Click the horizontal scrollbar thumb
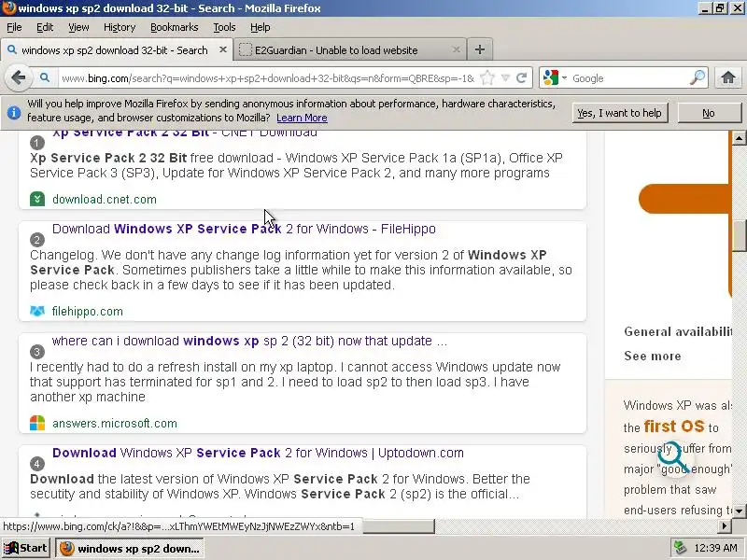 (399, 526)
